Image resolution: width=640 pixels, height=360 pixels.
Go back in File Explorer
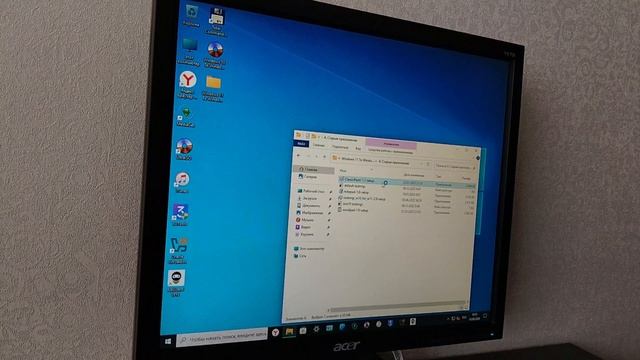pos(299,156)
